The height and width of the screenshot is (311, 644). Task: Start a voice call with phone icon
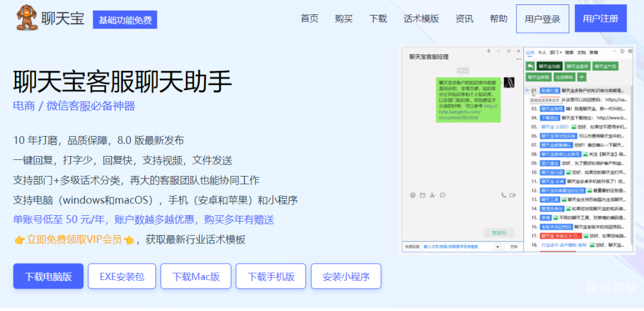coord(504,195)
